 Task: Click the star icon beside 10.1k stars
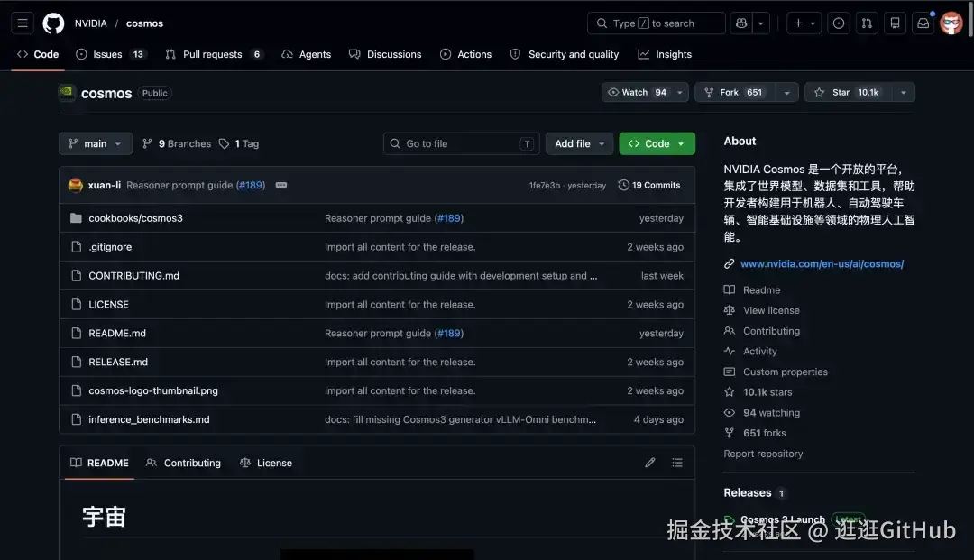[730, 392]
